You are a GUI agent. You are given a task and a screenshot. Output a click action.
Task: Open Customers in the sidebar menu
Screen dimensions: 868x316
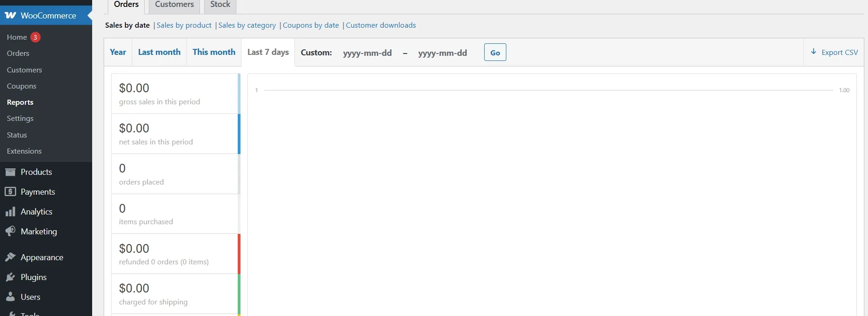(x=24, y=70)
